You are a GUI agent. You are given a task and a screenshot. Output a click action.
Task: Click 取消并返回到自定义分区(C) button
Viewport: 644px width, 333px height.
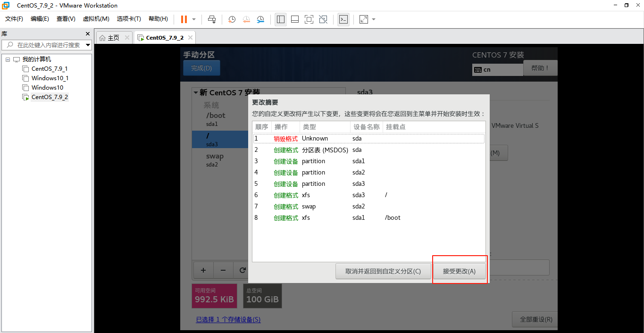[383, 271]
